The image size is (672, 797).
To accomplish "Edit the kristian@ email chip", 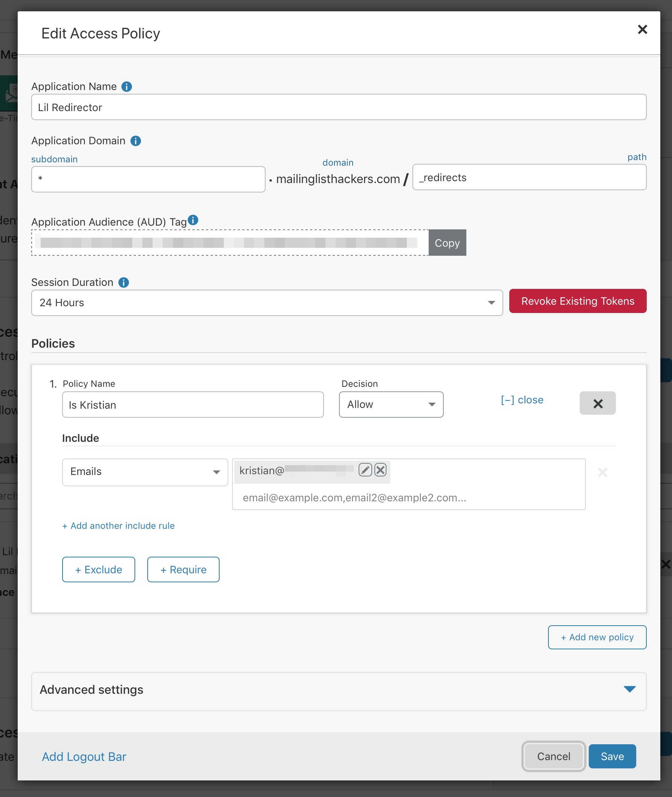I will tap(365, 470).
